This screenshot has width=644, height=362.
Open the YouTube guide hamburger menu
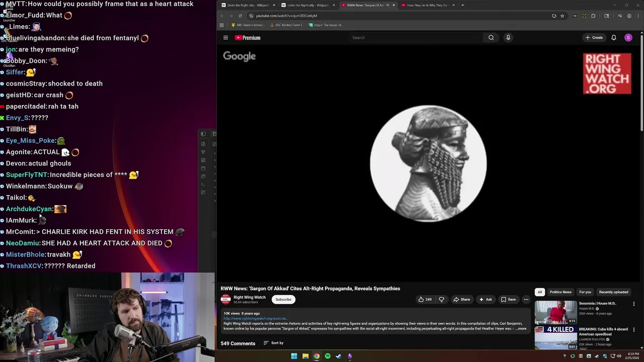click(x=225, y=38)
